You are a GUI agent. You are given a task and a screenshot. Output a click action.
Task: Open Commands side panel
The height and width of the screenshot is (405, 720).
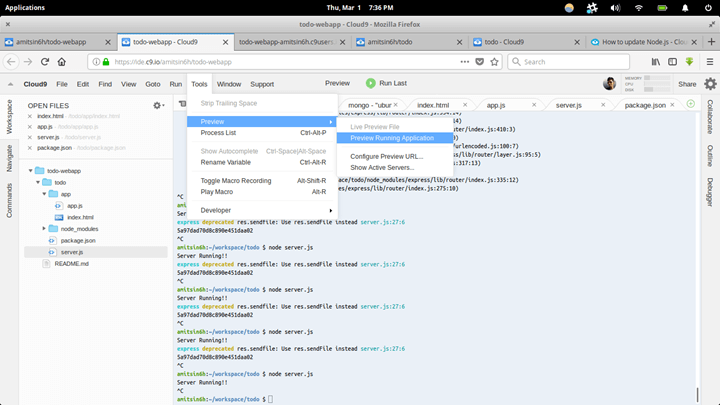pyautogui.click(x=9, y=200)
